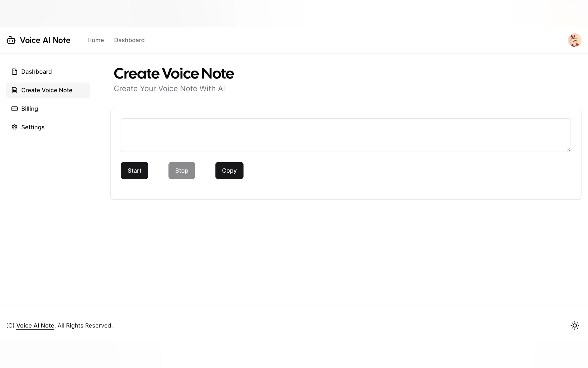Click inside the voice note text area
Image resolution: width=588 pixels, height=368 pixels.
346,135
